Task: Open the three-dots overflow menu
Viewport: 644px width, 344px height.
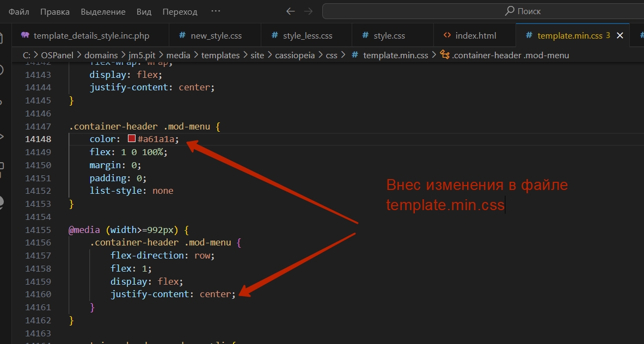Action: pyautogui.click(x=216, y=11)
